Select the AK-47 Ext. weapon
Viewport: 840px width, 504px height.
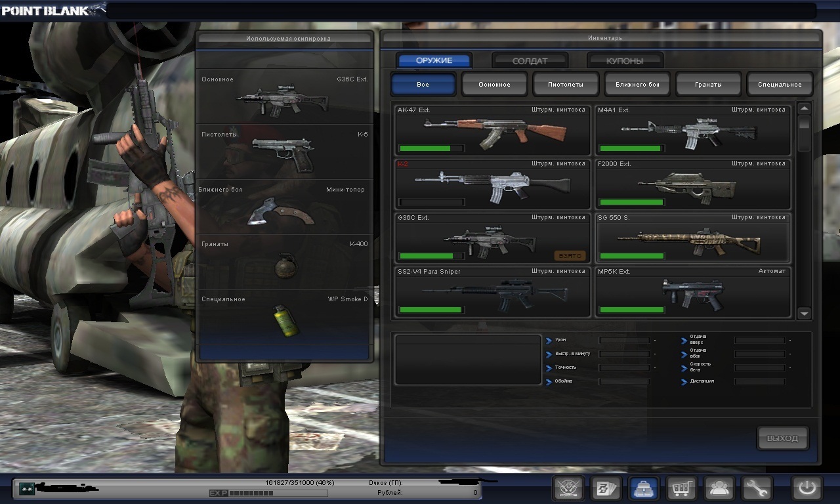point(492,130)
